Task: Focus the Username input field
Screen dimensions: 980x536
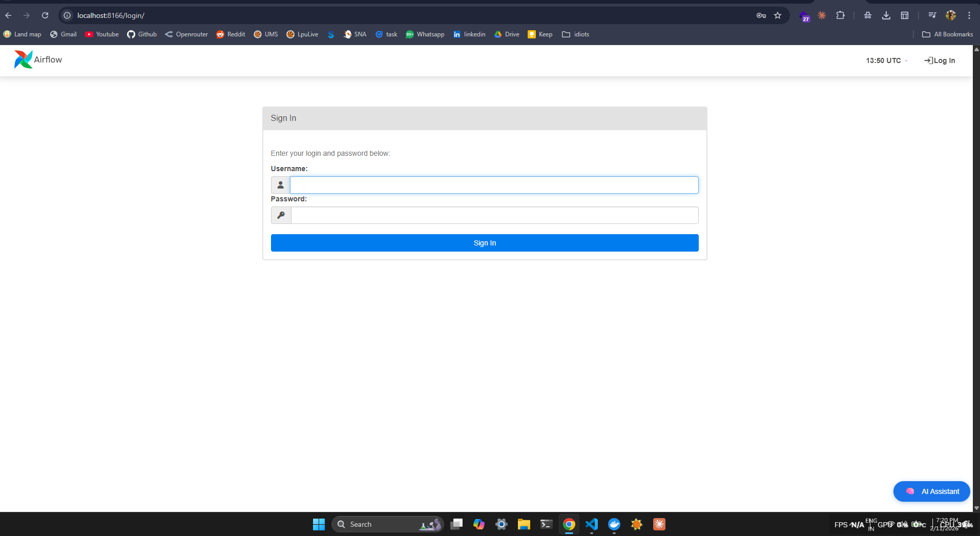Action: click(494, 185)
